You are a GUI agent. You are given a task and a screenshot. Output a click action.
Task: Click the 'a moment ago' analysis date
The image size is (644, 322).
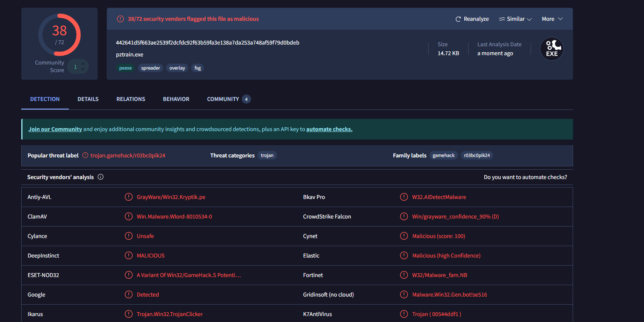(495, 53)
